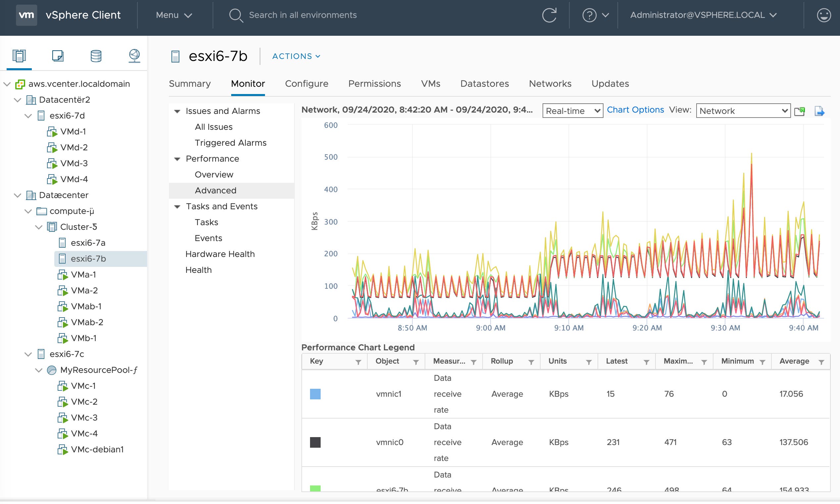Toggle the vmnic0 series color key in legend
840x504 pixels.
315,442
